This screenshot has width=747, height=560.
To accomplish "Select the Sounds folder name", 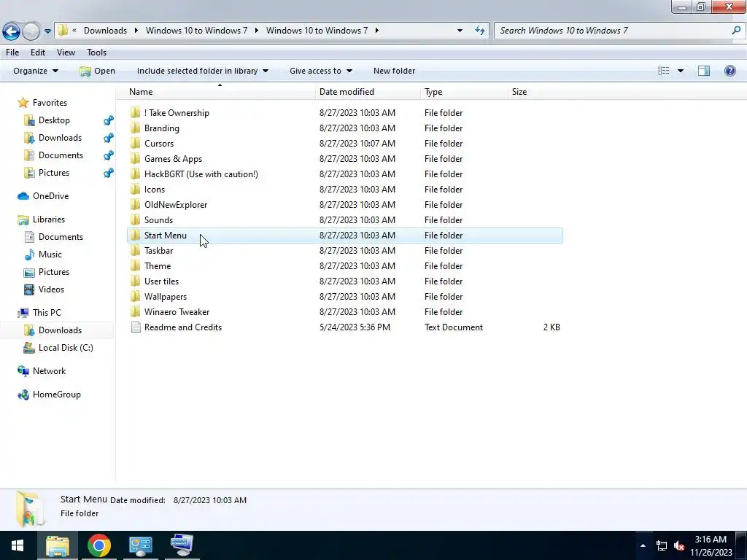I will click(x=158, y=220).
